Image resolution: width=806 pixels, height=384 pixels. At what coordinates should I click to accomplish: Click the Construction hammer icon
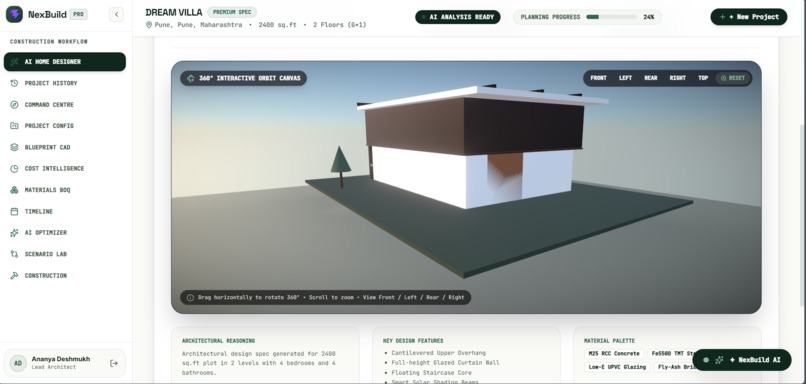point(14,276)
